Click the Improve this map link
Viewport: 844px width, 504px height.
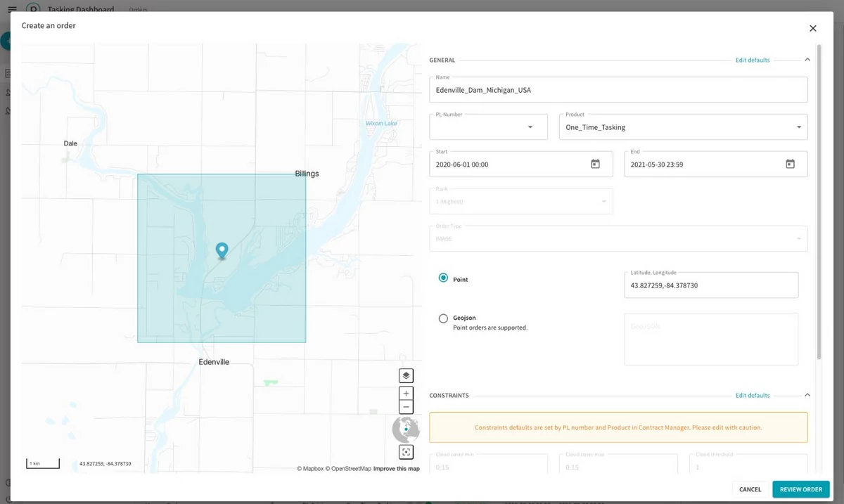pos(397,469)
